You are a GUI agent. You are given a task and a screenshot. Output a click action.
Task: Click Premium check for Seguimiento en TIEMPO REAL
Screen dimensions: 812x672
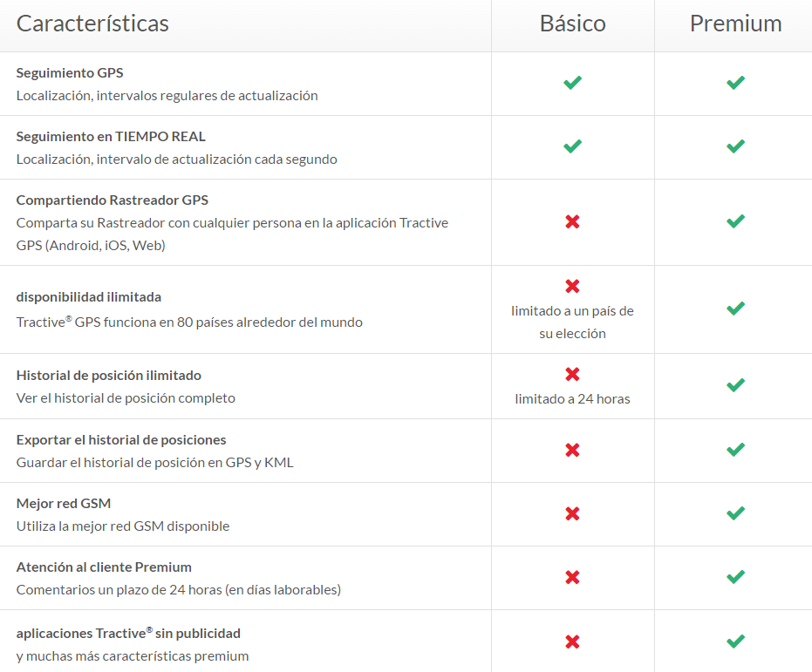pyautogui.click(x=735, y=146)
